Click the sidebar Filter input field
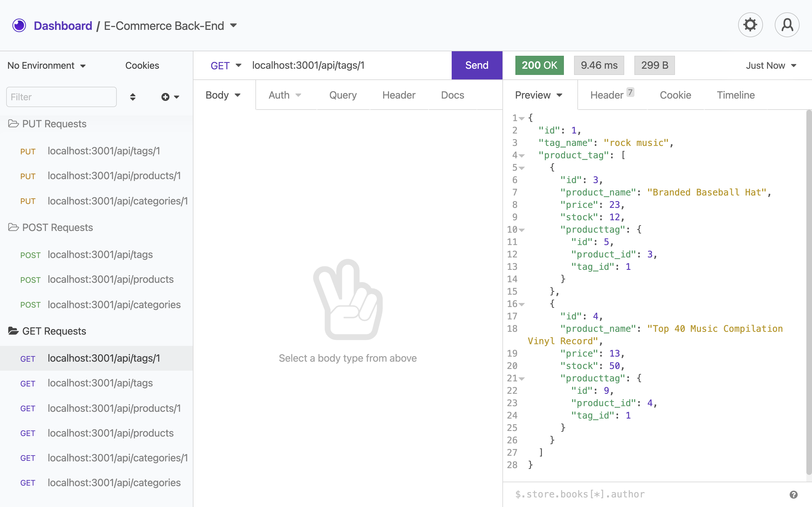 pos(61,97)
